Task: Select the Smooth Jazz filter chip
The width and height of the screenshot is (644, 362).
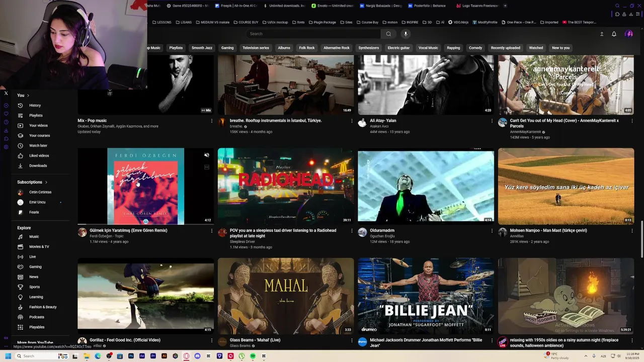Action: coord(202,48)
